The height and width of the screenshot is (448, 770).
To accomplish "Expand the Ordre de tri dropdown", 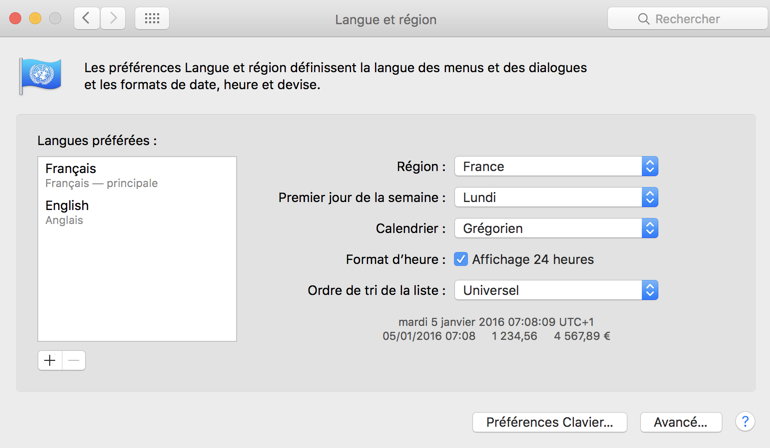I will coord(556,291).
